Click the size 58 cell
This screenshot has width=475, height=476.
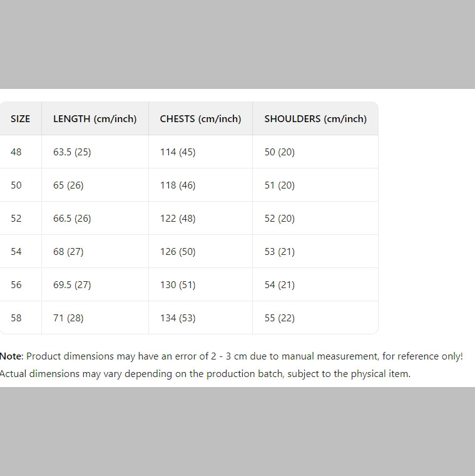(x=16, y=318)
